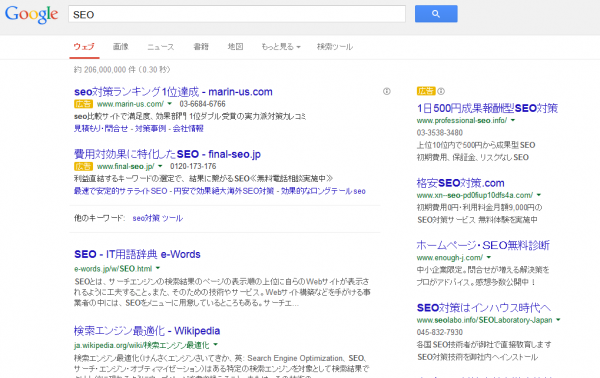The width and height of the screenshot is (600, 378).
Task: Click the e-words.jp/w/SEO.html green URL
Action: coord(113,269)
